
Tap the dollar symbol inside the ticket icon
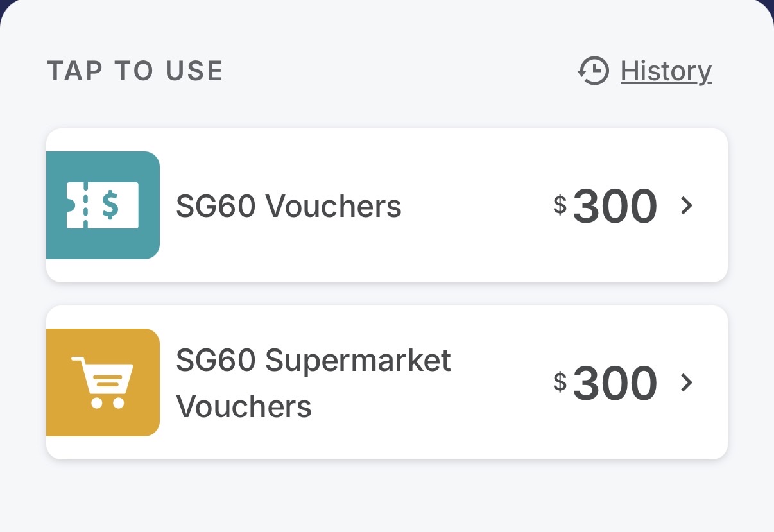click(x=110, y=205)
